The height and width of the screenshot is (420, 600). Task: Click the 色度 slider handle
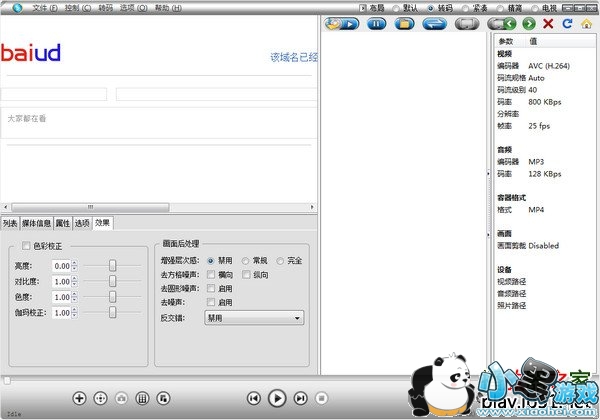point(112,297)
